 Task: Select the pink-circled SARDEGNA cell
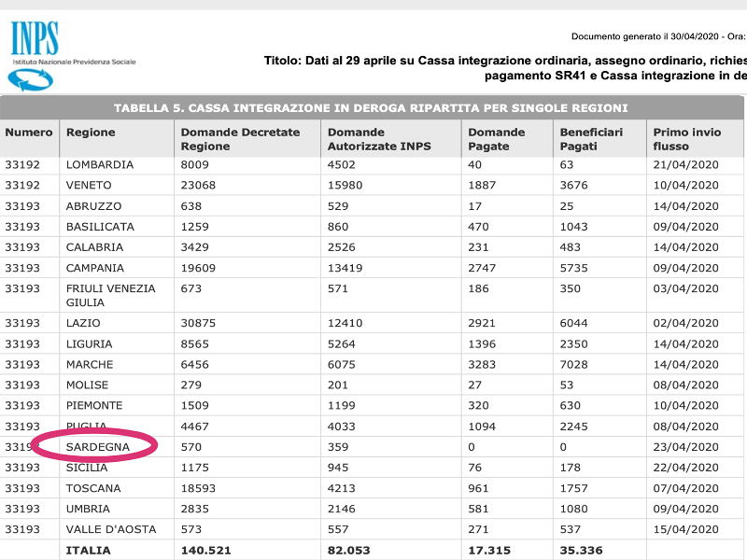click(x=97, y=447)
